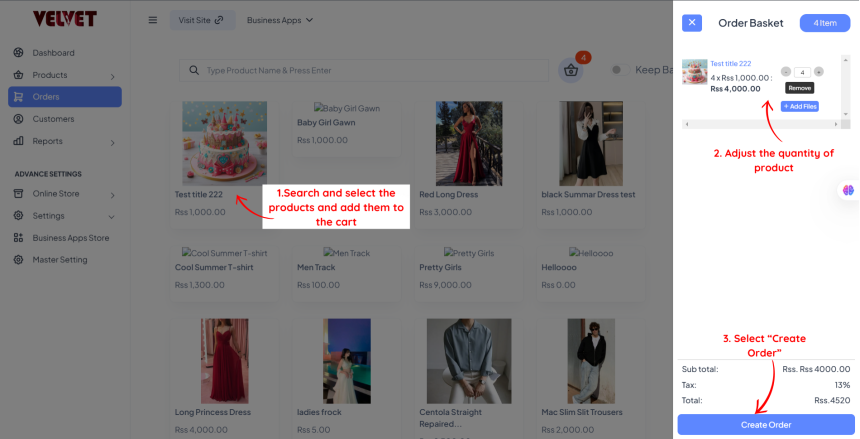Image resolution: width=860 pixels, height=439 pixels.
Task: Expand the Reports submenu chevron
Action: [112, 142]
